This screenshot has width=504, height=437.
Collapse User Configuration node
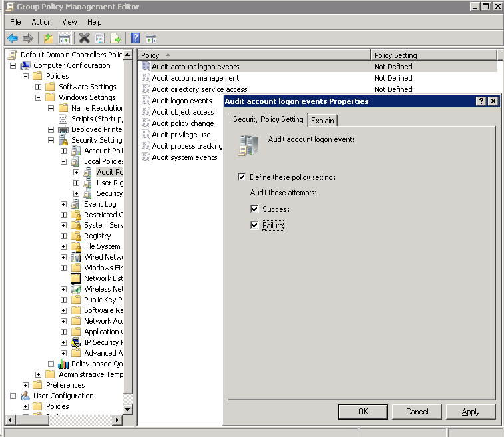13,396
